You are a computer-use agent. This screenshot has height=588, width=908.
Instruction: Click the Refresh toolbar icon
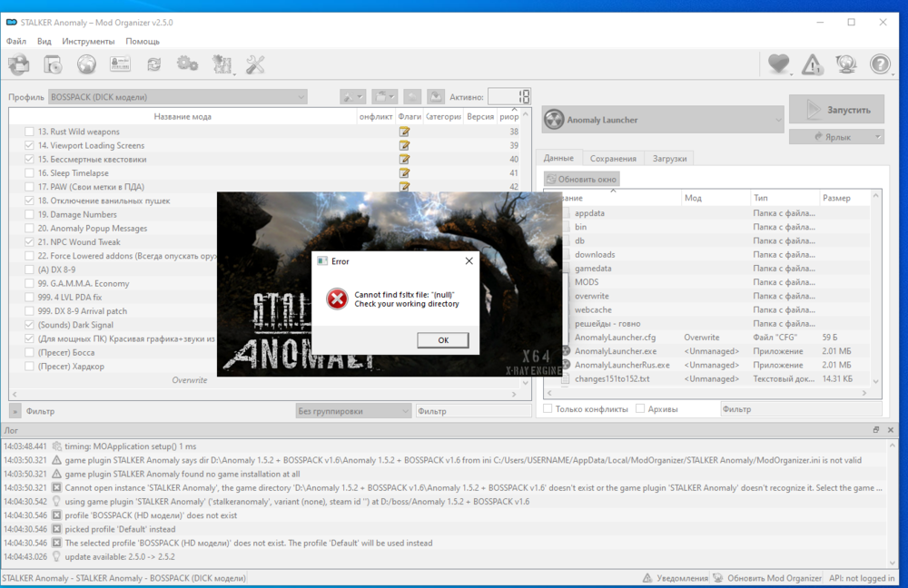coord(153,64)
